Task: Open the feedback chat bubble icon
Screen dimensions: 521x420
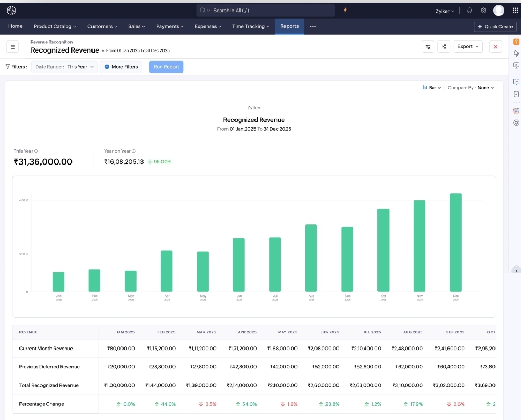Action: pos(516,81)
